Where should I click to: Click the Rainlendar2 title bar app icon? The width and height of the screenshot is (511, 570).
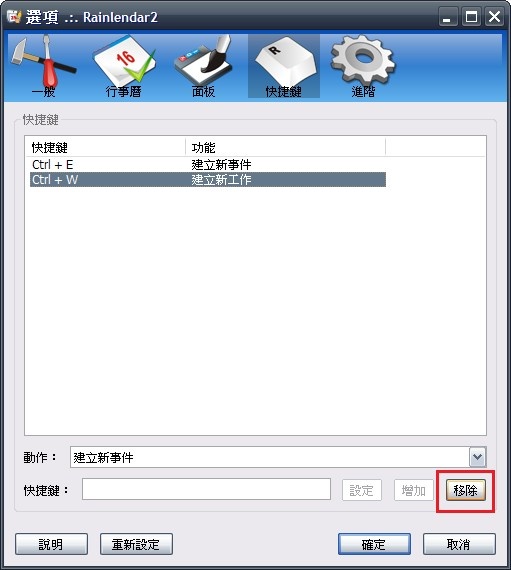[14, 17]
